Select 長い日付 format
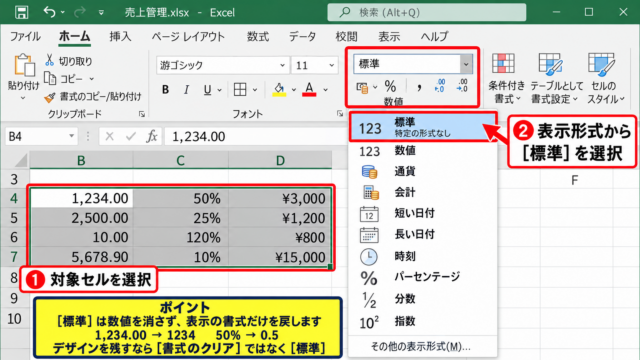This screenshot has width=640, height=360. (x=423, y=235)
